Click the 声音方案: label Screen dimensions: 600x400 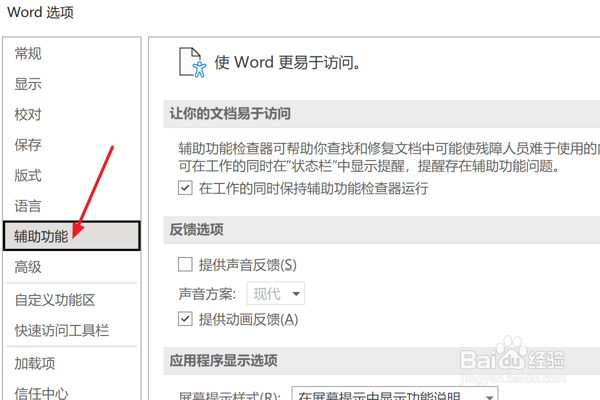point(207,294)
